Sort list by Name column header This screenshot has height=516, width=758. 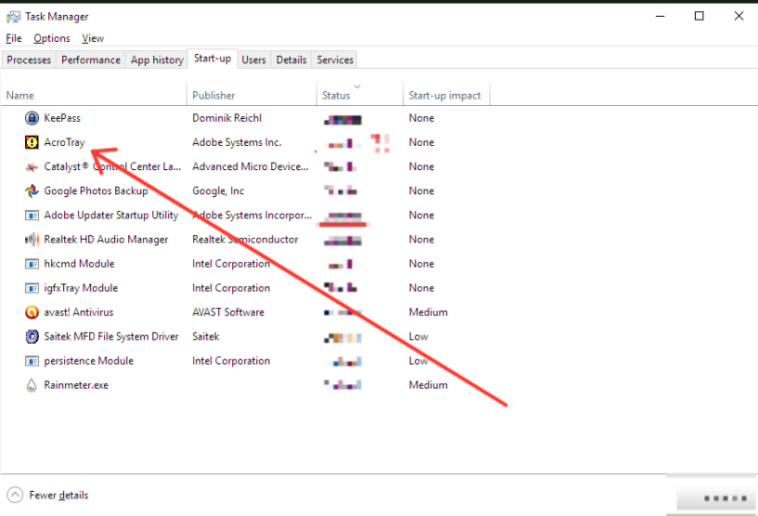20,96
